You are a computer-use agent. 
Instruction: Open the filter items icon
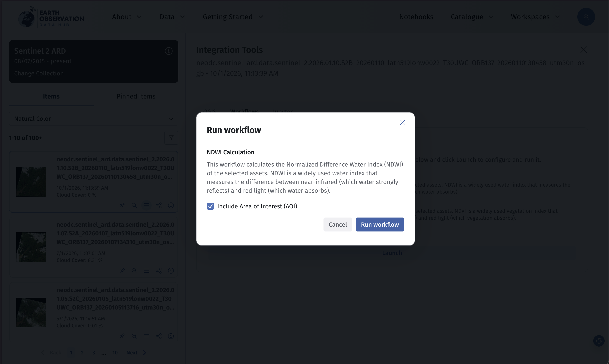(x=171, y=138)
